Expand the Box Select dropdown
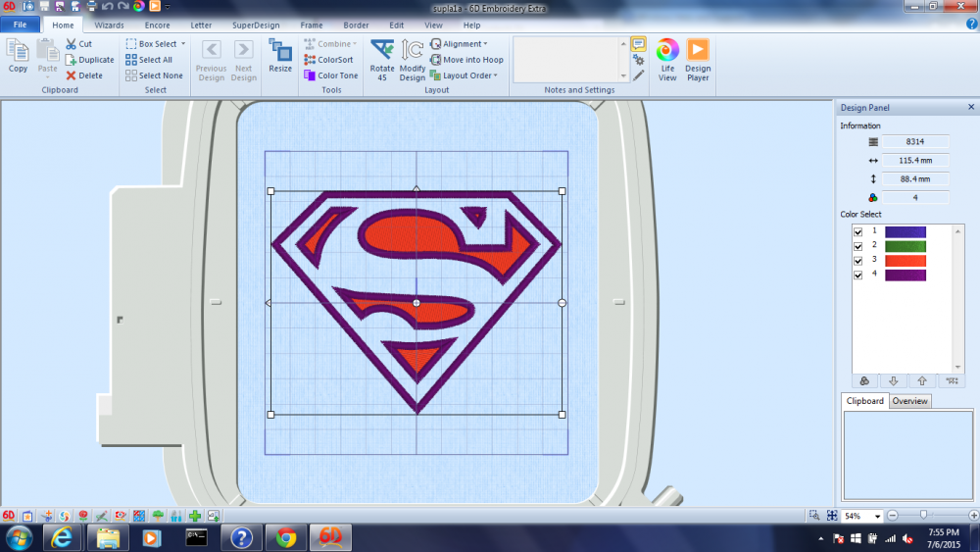980x552 pixels. pos(183,44)
